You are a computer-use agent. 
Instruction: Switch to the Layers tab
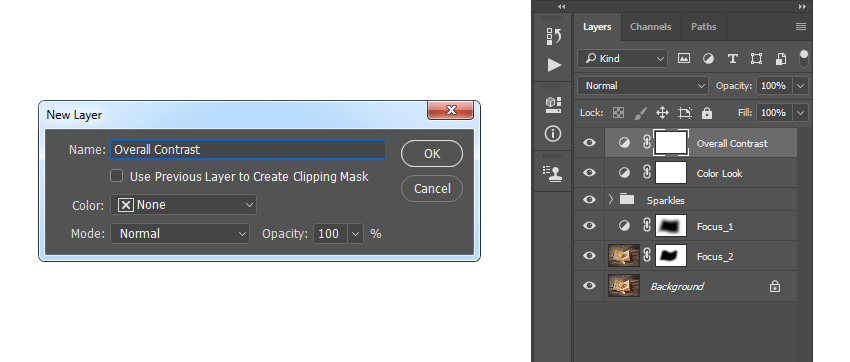pyautogui.click(x=597, y=27)
